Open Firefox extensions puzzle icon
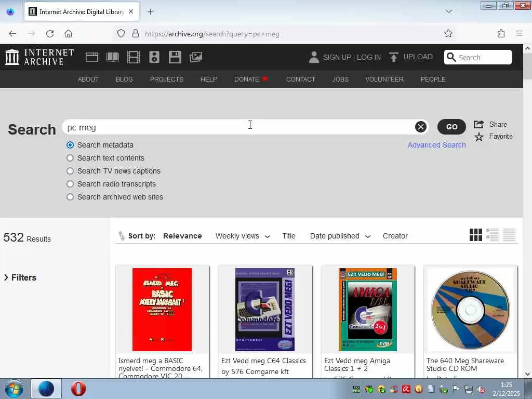The height and width of the screenshot is (399, 532). tap(501, 33)
